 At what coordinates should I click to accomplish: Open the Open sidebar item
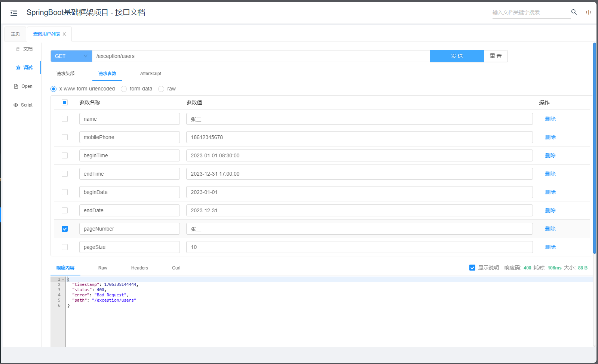tap(23, 86)
